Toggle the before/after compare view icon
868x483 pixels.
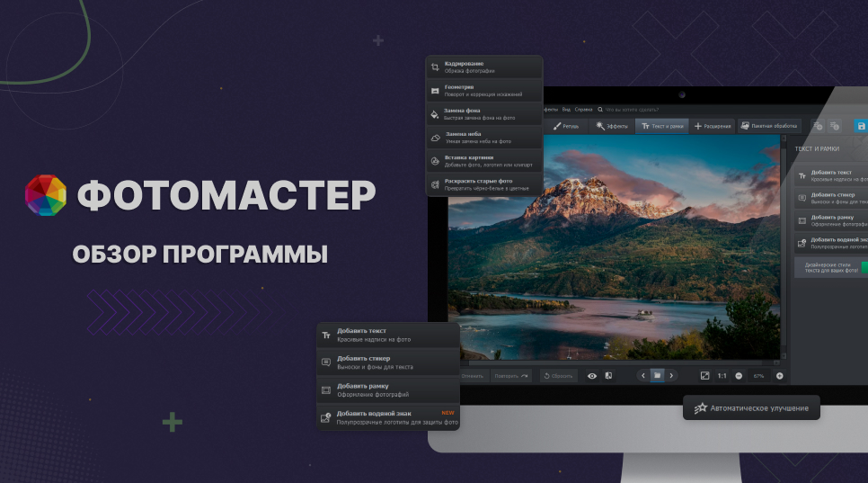[608, 375]
